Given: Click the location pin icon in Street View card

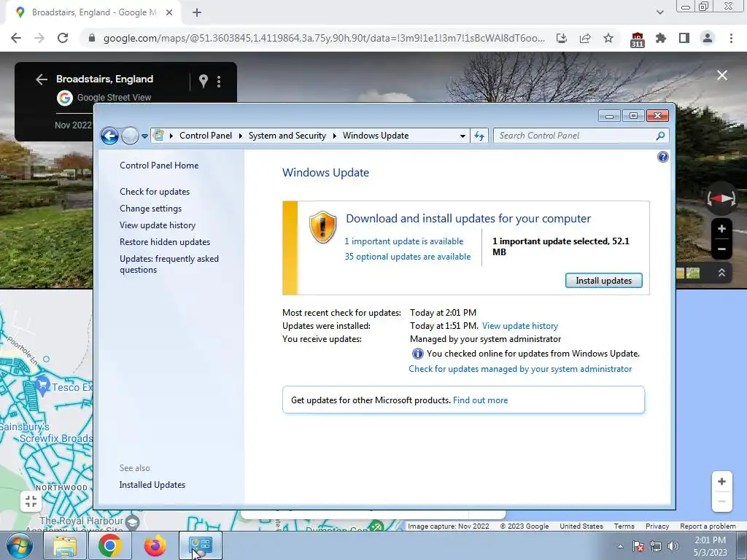Looking at the screenshot, I should click(x=204, y=82).
